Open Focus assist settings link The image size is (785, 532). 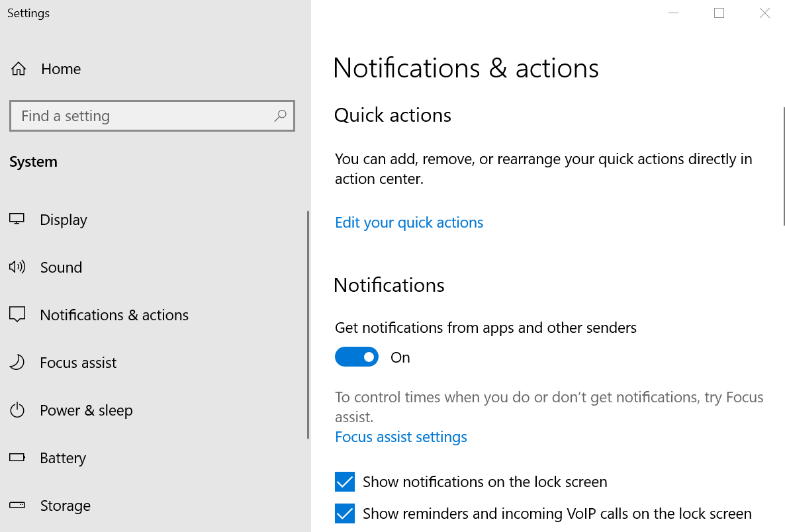tap(400, 437)
